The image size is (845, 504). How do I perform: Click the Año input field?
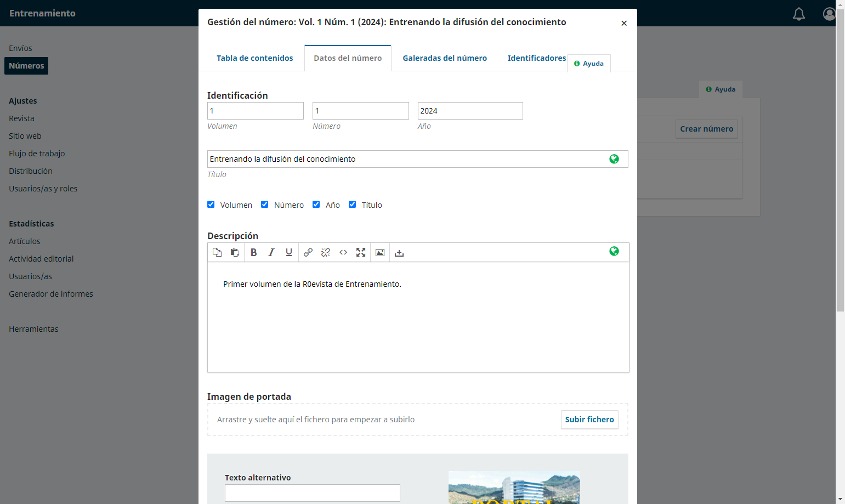pos(470,111)
